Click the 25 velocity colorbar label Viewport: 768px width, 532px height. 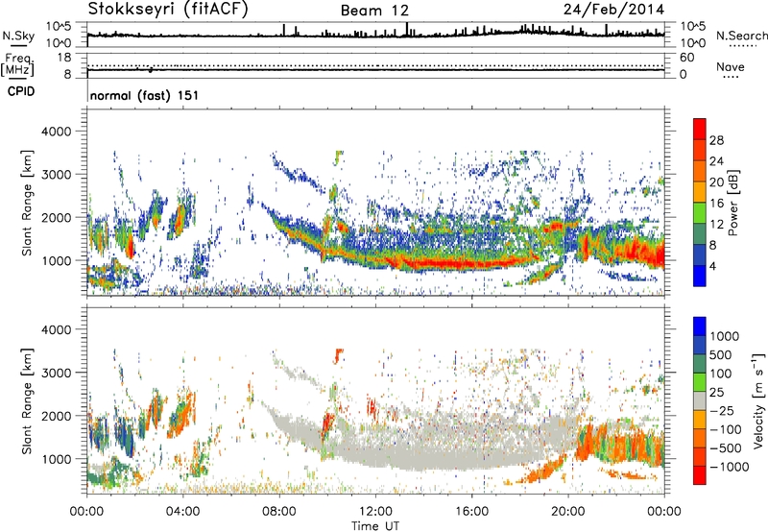pyautogui.click(x=717, y=393)
